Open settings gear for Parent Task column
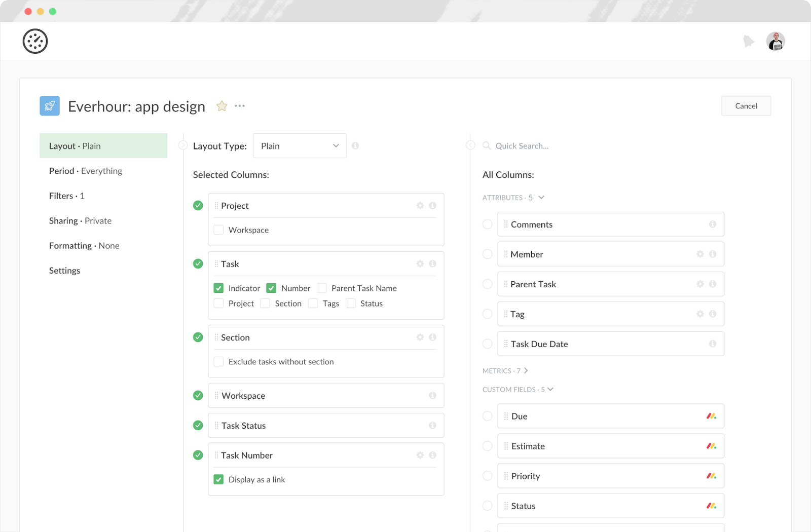811x532 pixels. (x=701, y=284)
